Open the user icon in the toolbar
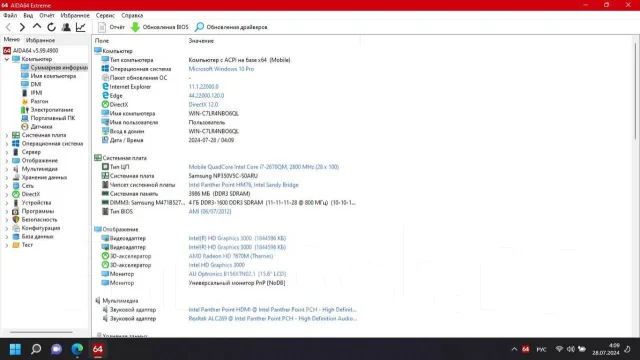The image size is (640, 360). coord(66,27)
